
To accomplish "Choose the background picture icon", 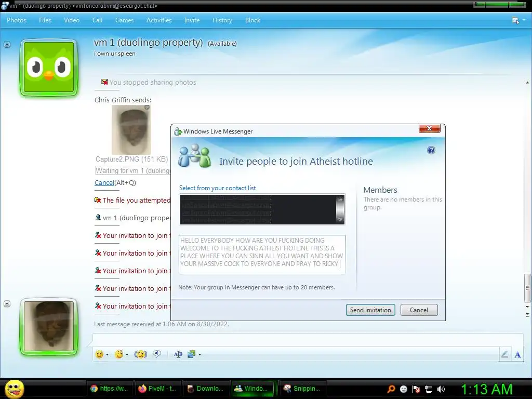I will tap(192, 354).
